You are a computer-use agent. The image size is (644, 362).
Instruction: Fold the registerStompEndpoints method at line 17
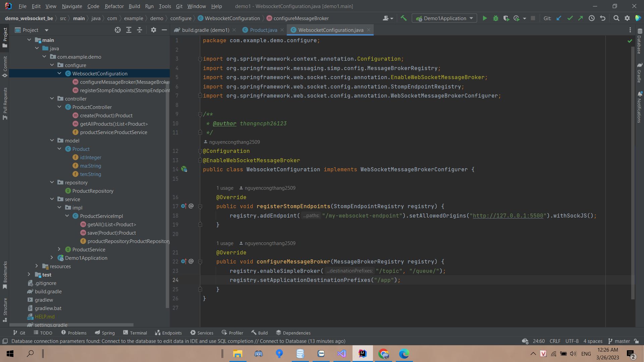coord(200,206)
